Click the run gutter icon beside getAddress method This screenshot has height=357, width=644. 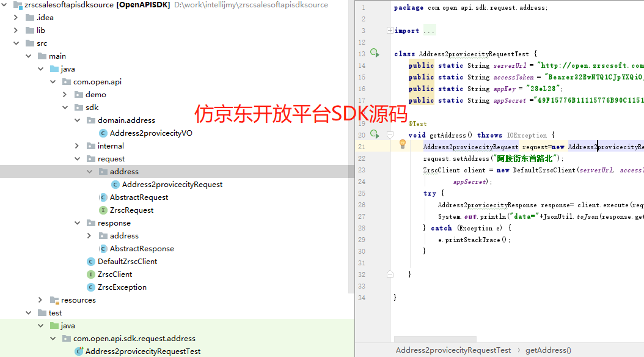pos(374,134)
